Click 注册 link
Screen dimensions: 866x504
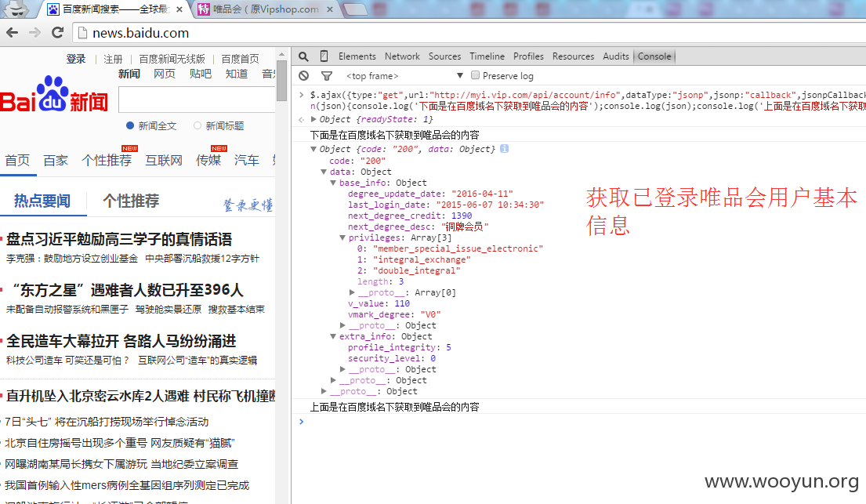click(x=113, y=59)
